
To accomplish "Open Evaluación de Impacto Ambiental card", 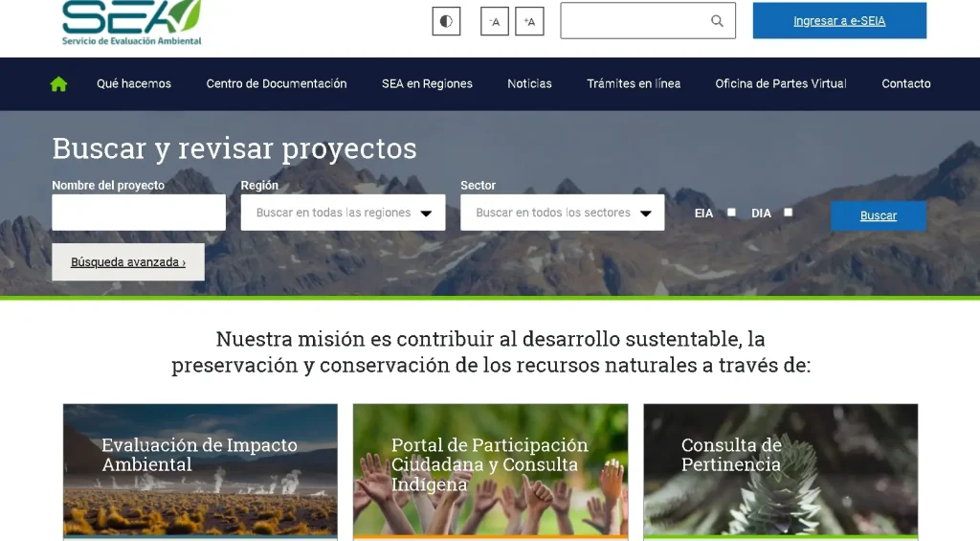I will [200, 470].
